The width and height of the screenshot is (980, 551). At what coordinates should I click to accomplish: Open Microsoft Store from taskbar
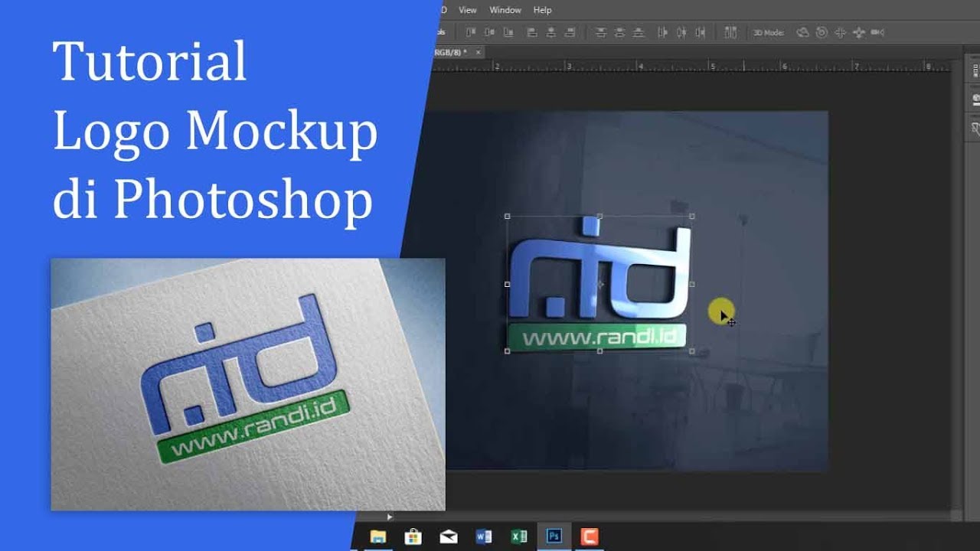(413, 536)
